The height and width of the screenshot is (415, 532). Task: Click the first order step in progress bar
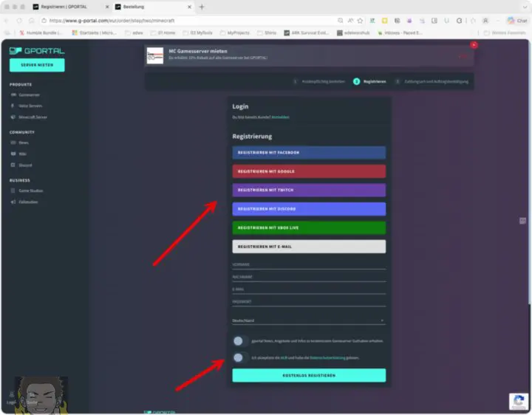coord(319,81)
